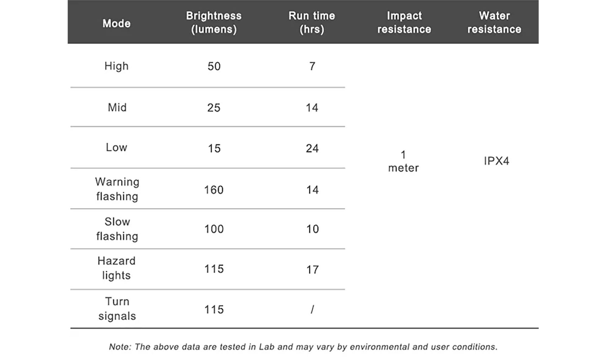Viewport: 607px width, 364px height.
Task: Select the IPX4 water resistance rating
Action: (497, 161)
